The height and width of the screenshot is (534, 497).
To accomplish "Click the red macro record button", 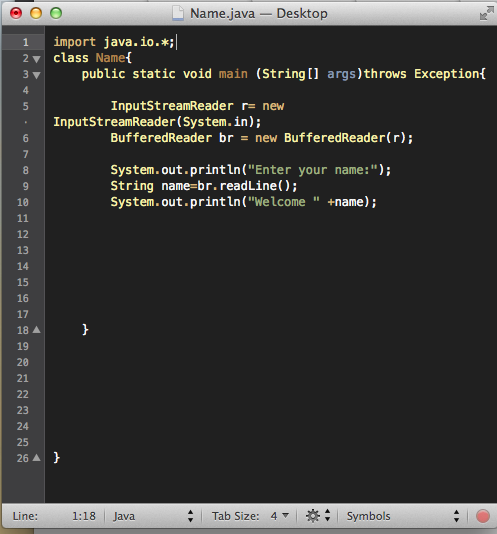I will click(482, 516).
